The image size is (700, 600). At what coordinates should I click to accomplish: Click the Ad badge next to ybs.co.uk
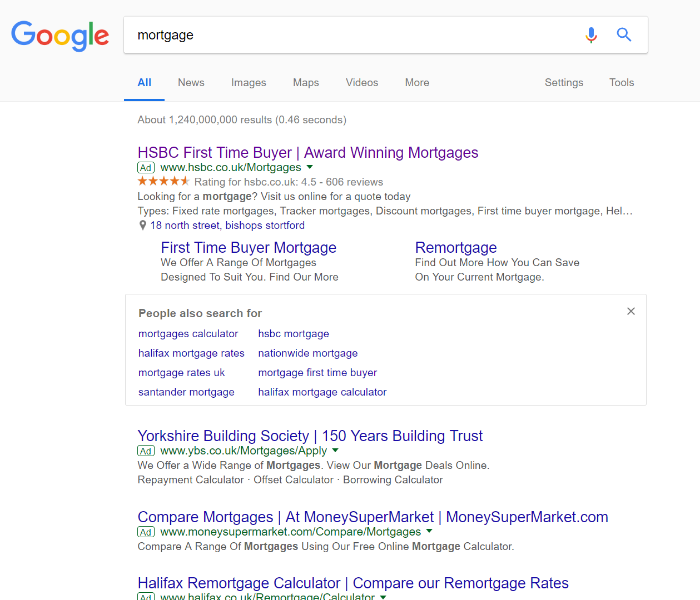(x=146, y=451)
